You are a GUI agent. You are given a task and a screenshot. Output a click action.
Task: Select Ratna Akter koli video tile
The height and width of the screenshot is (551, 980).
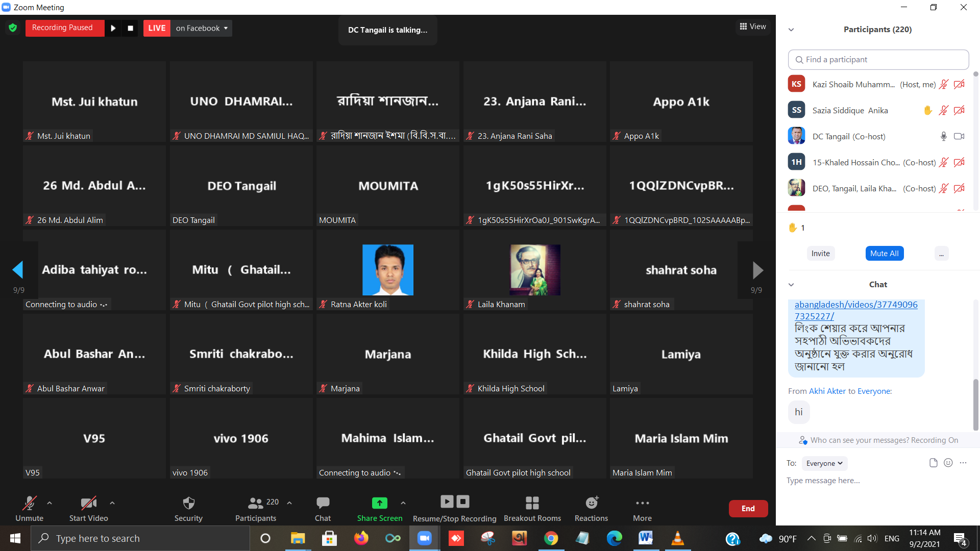tap(388, 270)
